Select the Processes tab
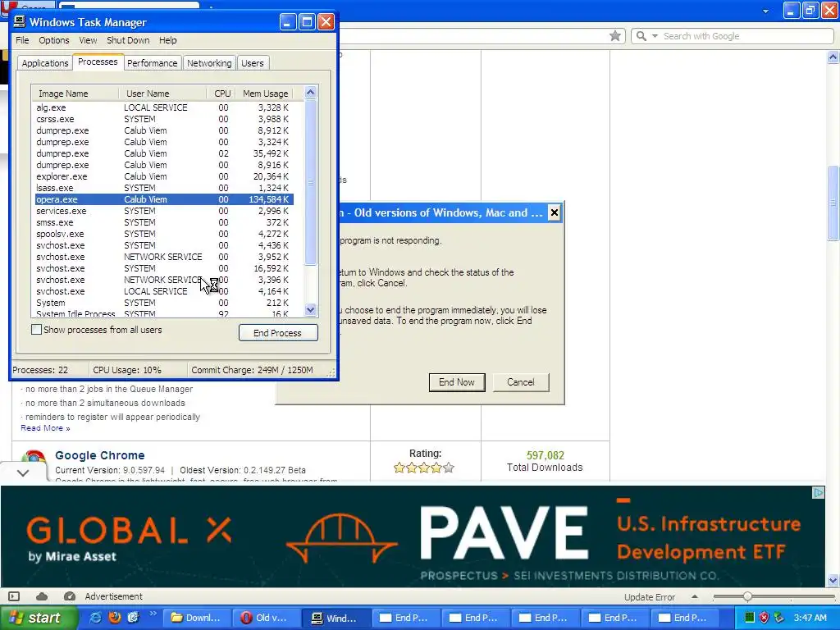 (x=98, y=62)
